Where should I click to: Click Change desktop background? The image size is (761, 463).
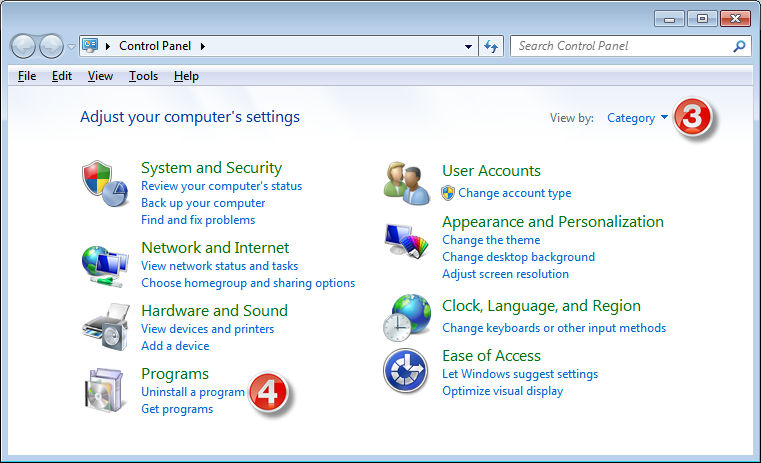pyautogui.click(x=518, y=257)
